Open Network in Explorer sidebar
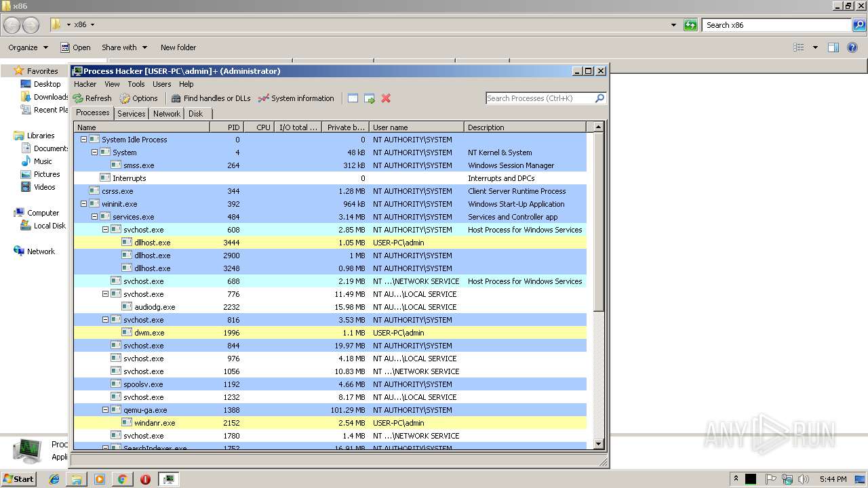The height and width of the screenshot is (488, 868). point(34,251)
